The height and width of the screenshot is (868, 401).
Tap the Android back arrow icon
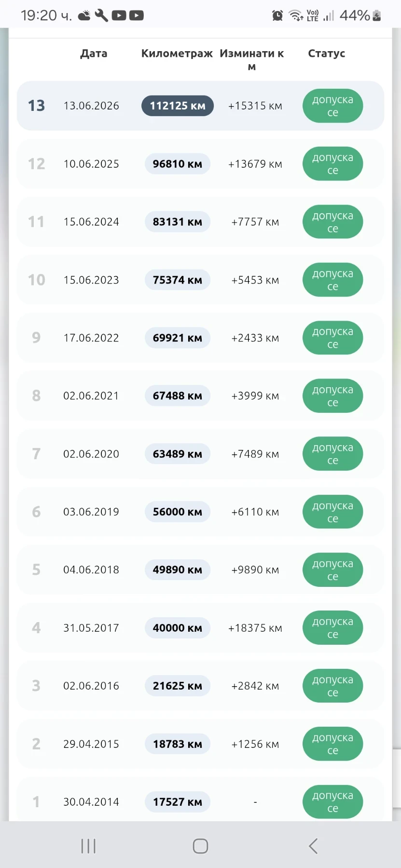click(313, 846)
